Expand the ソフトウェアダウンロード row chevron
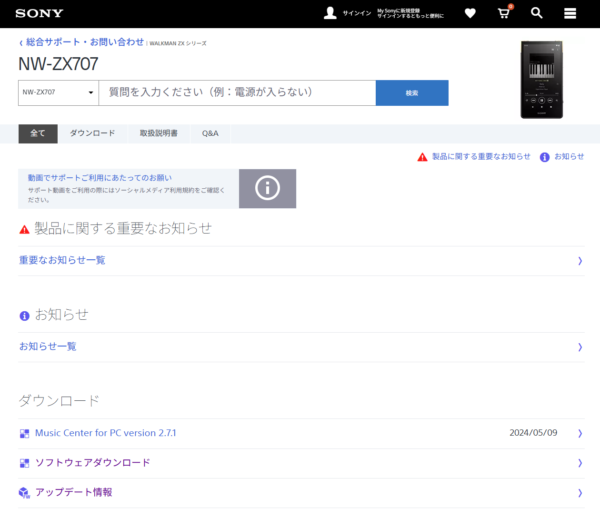The height and width of the screenshot is (520, 600). 580,463
